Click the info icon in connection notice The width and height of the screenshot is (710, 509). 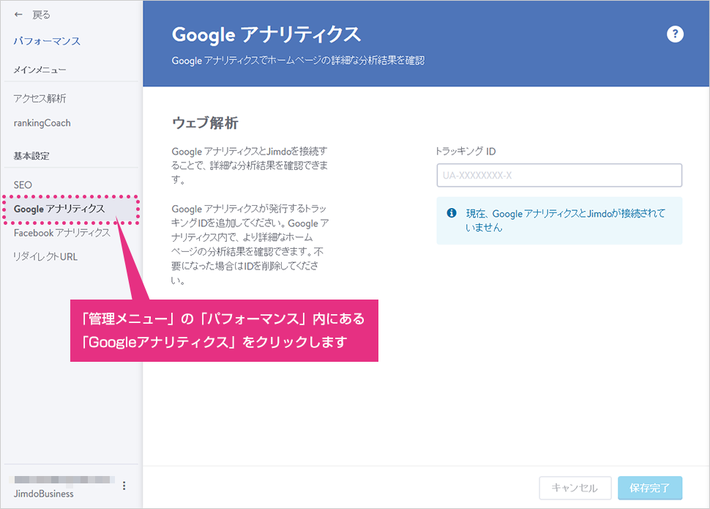coord(451,213)
